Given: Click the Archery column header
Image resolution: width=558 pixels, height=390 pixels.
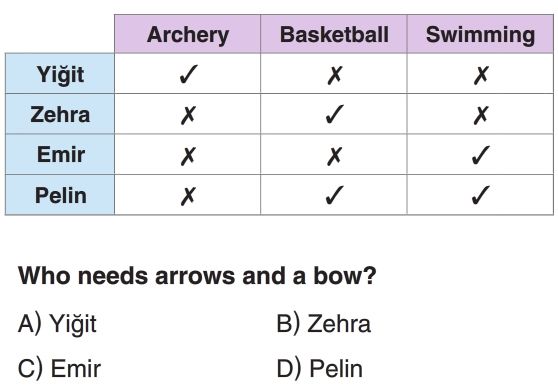Looking at the screenshot, I should 188,34.
